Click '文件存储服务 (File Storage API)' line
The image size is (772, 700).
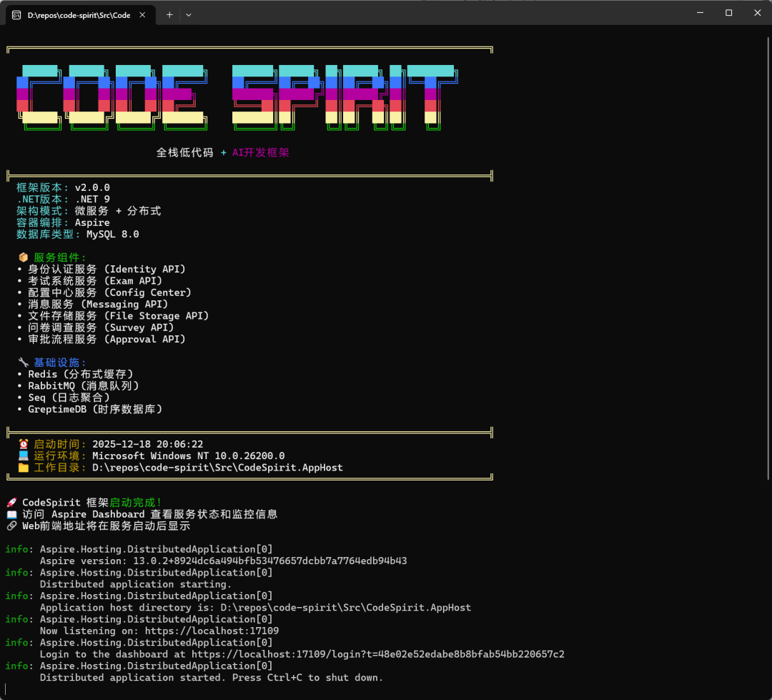click(x=118, y=316)
